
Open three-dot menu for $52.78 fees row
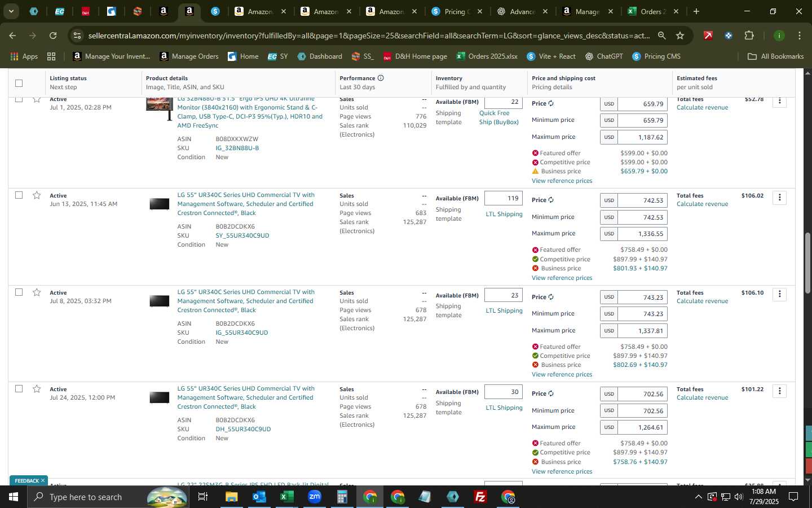pos(779,101)
